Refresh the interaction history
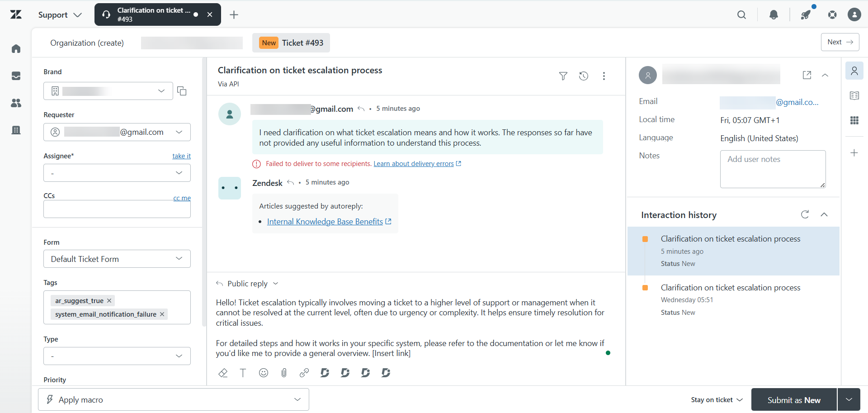 point(805,214)
